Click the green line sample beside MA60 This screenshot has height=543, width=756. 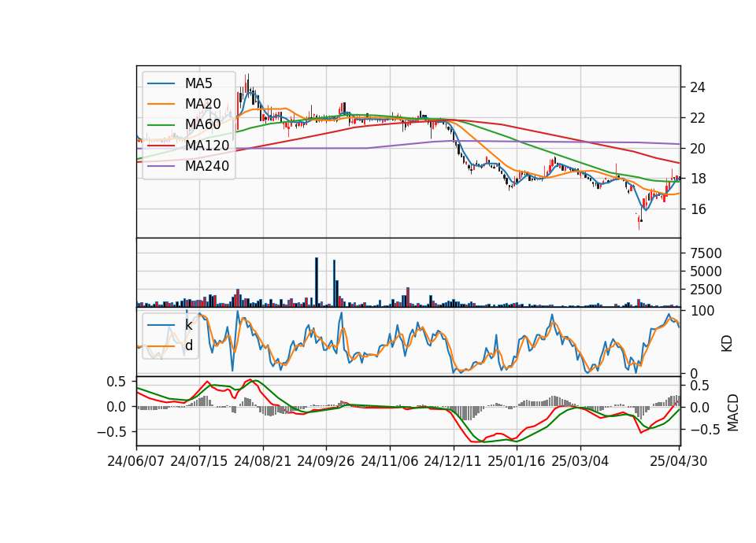click(x=161, y=125)
